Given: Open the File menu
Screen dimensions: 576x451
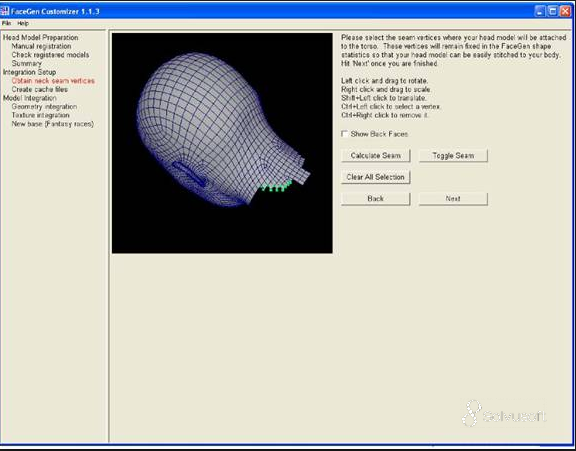Looking at the screenshot, I should click(x=6, y=23).
